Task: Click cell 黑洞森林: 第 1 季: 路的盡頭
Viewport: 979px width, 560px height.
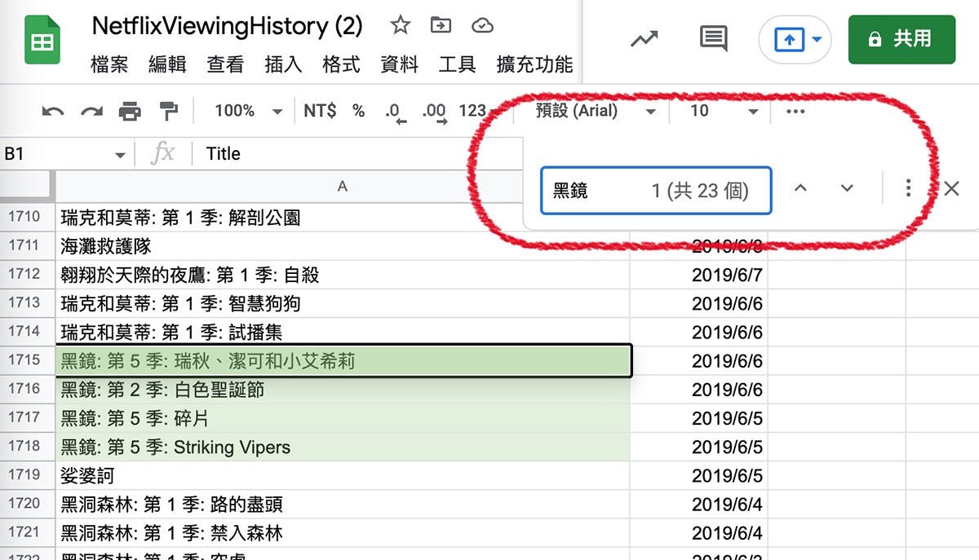Action: pos(343,505)
